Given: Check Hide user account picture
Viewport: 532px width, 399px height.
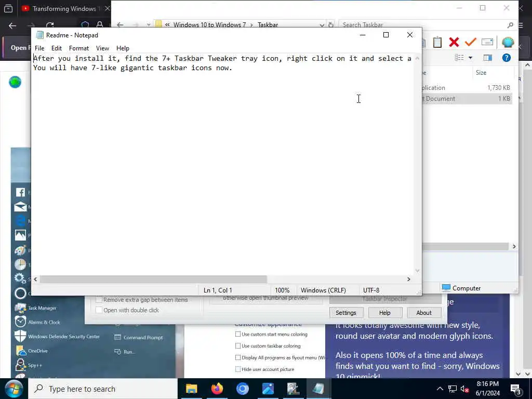Looking at the screenshot, I should click(x=238, y=369).
